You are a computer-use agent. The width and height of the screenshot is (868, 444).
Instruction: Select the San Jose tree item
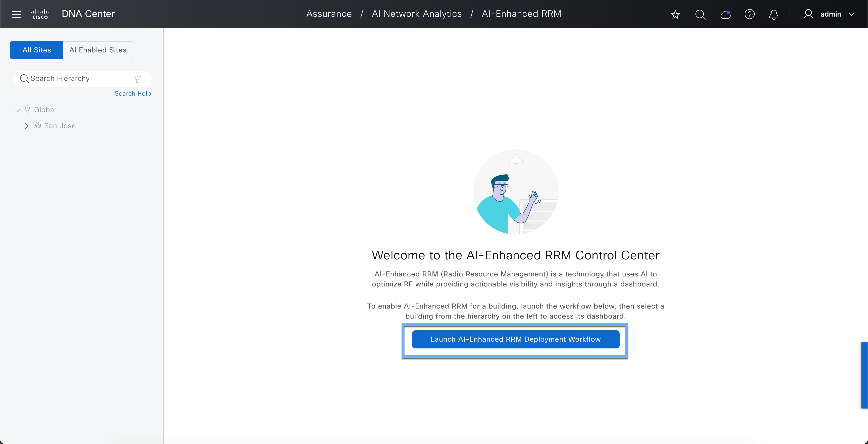pyautogui.click(x=60, y=126)
